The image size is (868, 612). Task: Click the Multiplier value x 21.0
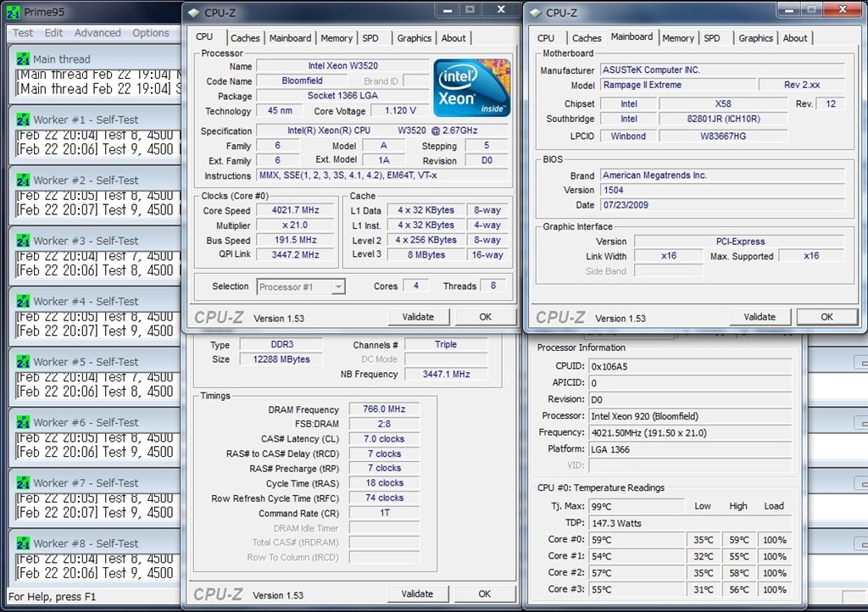(296, 225)
